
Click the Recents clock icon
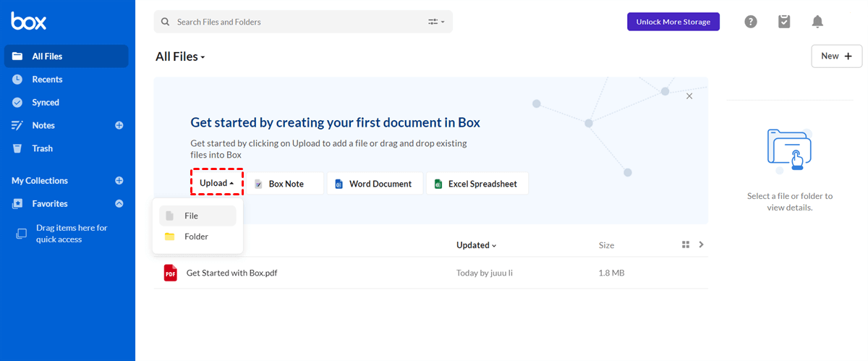coord(17,80)
